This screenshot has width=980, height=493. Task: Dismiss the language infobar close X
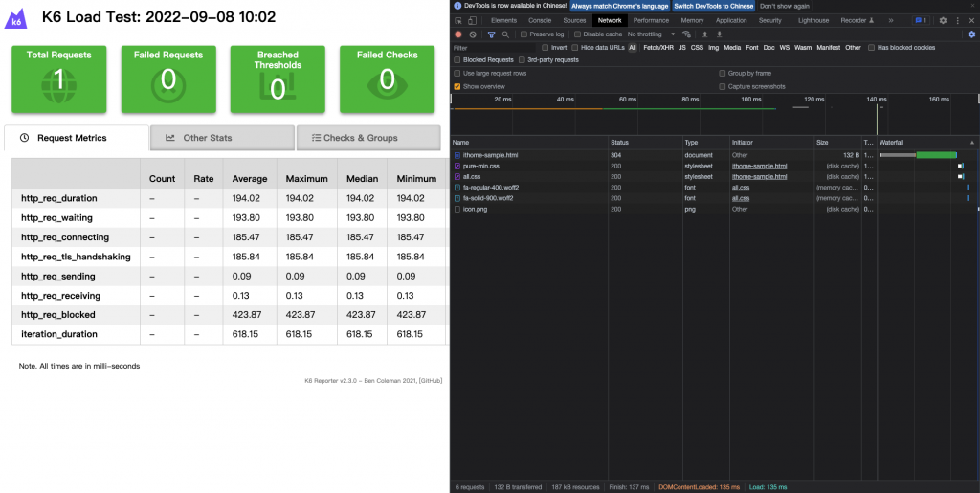tap(972, 6)
